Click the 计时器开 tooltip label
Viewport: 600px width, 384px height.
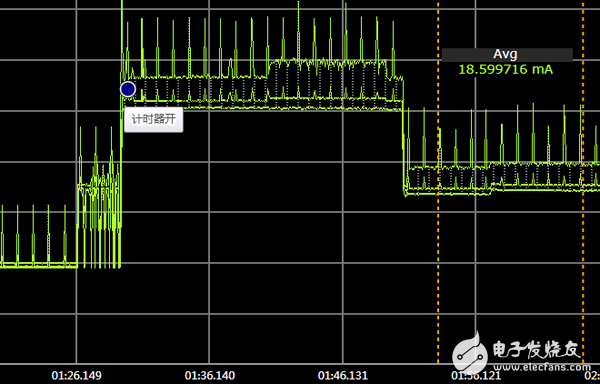click(x=153, y=120)
